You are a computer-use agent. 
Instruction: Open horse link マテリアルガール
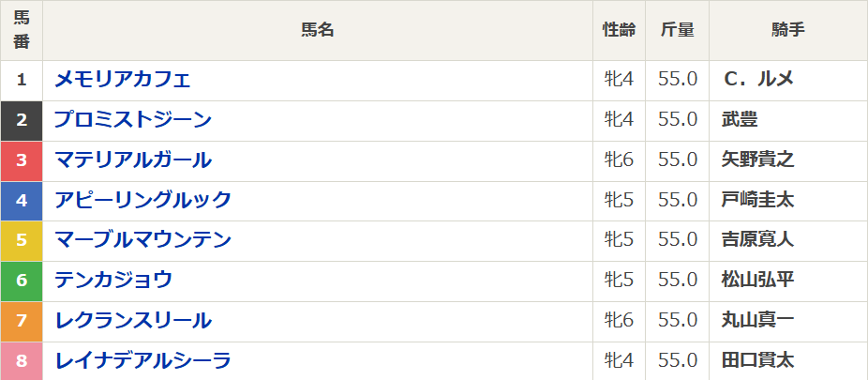tap(133, 160)
